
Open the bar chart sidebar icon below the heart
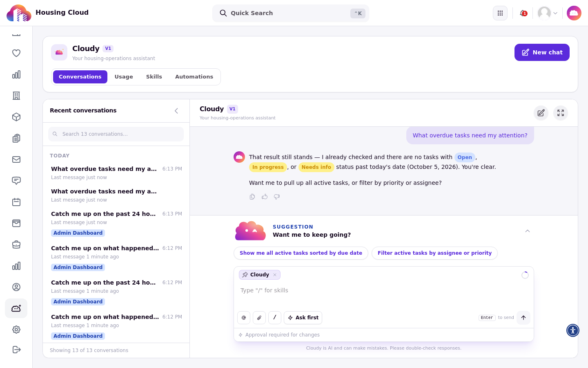(x=16, y=74)
